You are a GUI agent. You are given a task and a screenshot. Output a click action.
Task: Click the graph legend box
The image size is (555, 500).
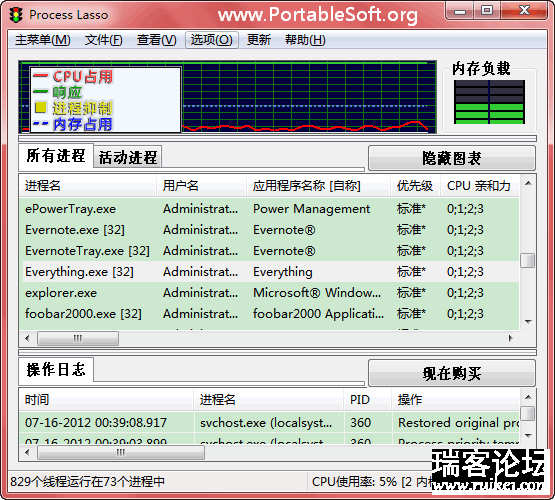[106, 100]
